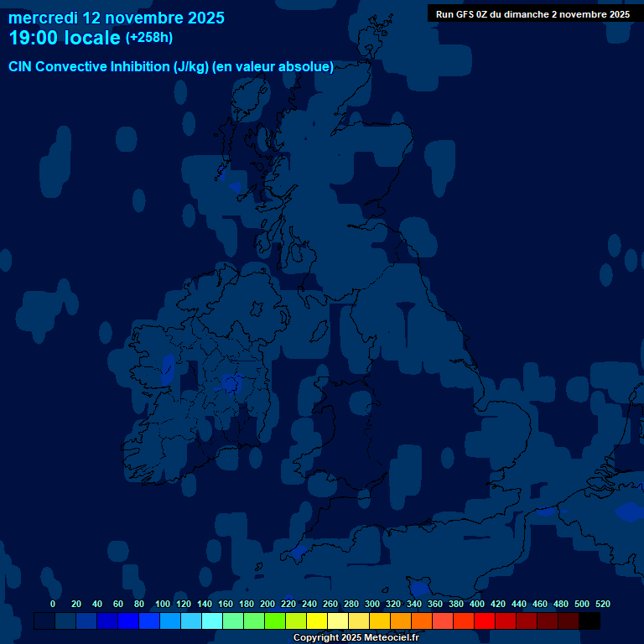This screenshot has width=644, height=644.
Task: Select the orange legend swatch
Action: [x=401, y=621]
